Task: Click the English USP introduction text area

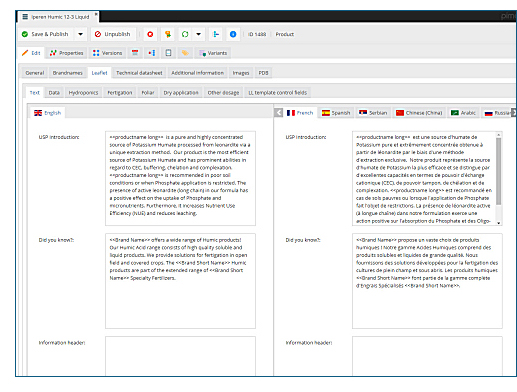Action: 180,178
